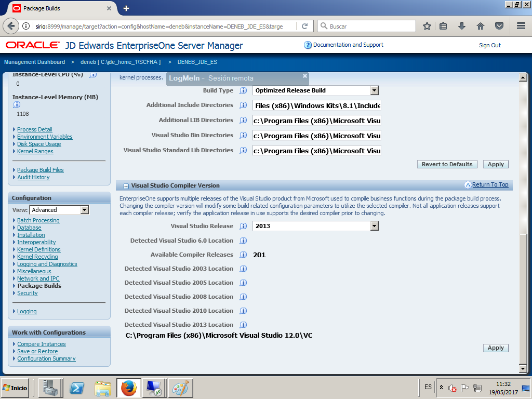Click info icon for Visual Studio Release
Image resolution: width=532 pixels, height=399 pixels.
point(243,227)
